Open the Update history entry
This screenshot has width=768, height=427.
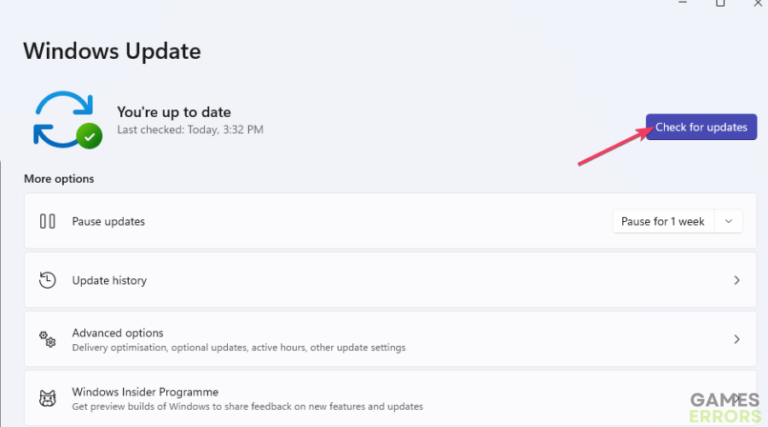[x=109, y=280]
